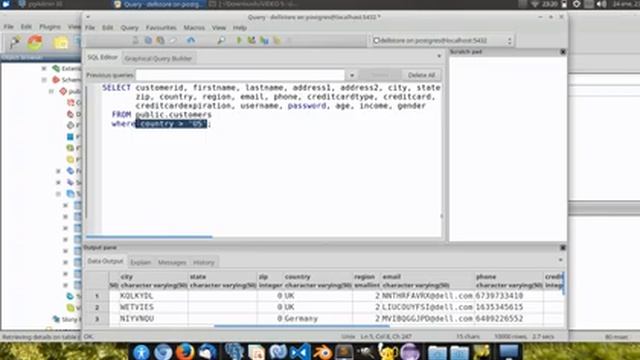
Task: Open the Edit menu in Query window
Action: coord(108,28)
